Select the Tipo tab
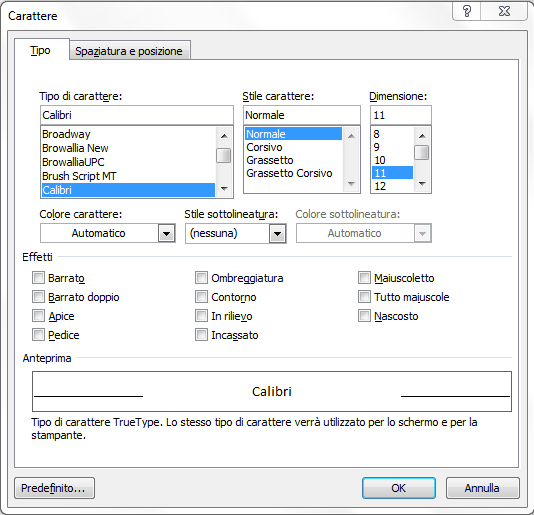The height and width of the screenshot is (515, 534). coord(41,50)
